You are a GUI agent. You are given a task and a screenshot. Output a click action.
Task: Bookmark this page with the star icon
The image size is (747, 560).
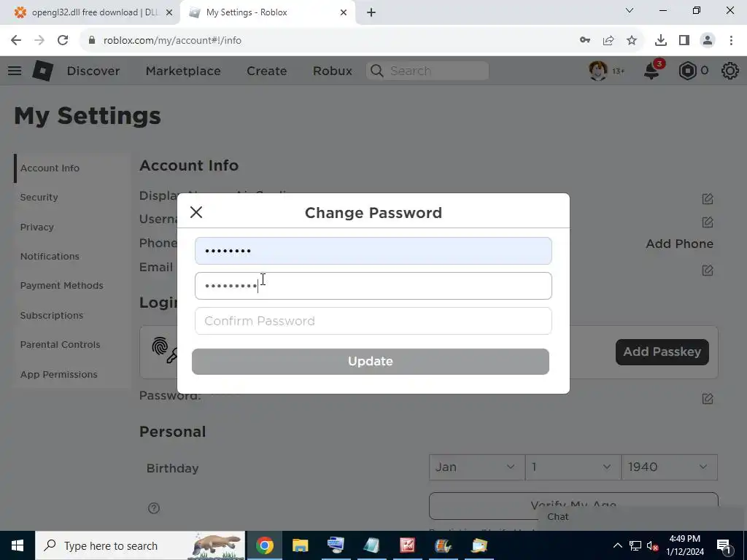(x=632, y=41)
